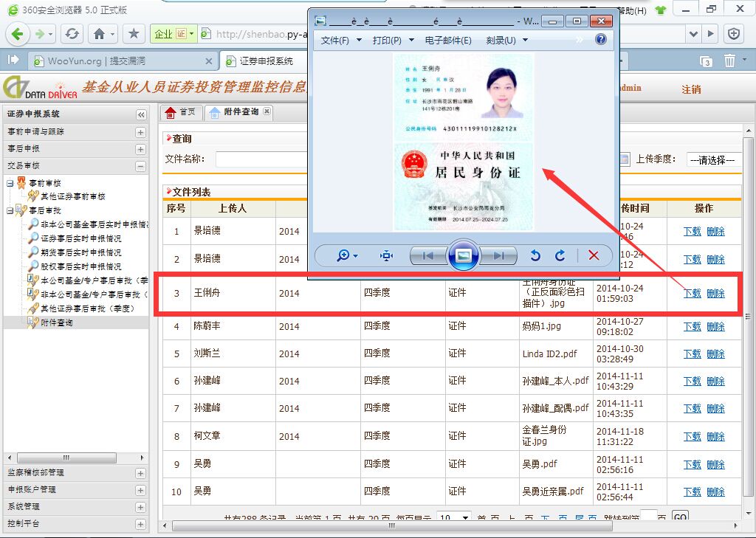Fit image to window (actual size icon)
The height and width of the screenshot is (538, 756).
tap(386, 255)
